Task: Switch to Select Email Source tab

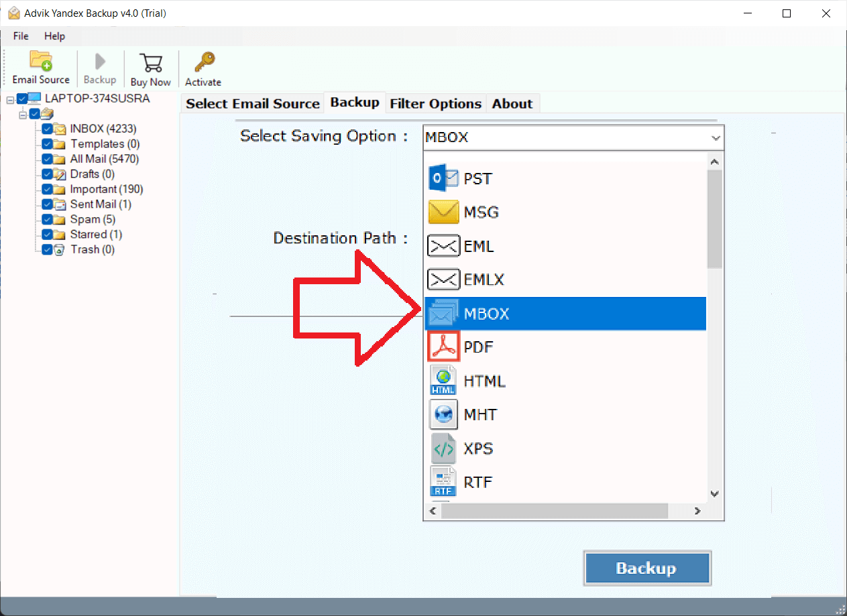Action: coord(253,104)
